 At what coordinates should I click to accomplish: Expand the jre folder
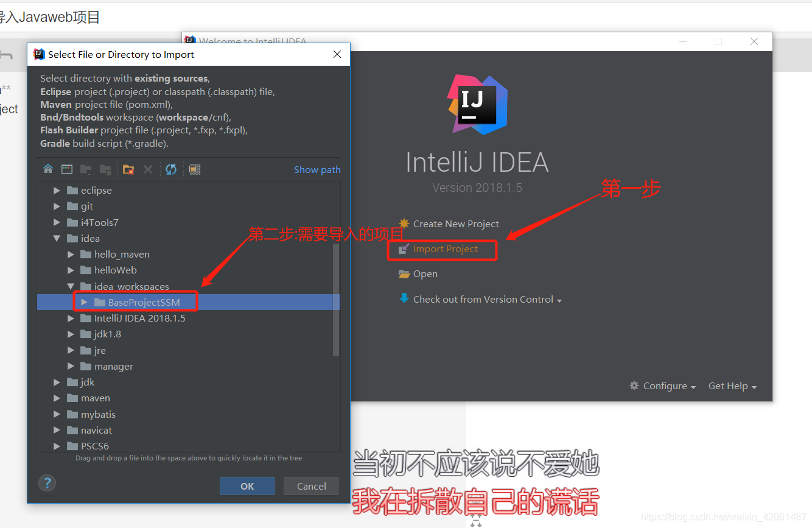tap(71, 350)
